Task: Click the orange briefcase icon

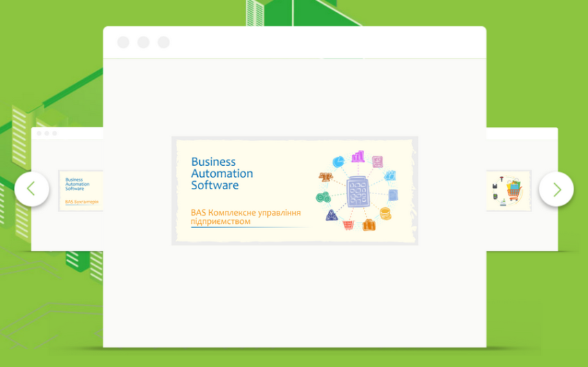Action: point(369,225)
